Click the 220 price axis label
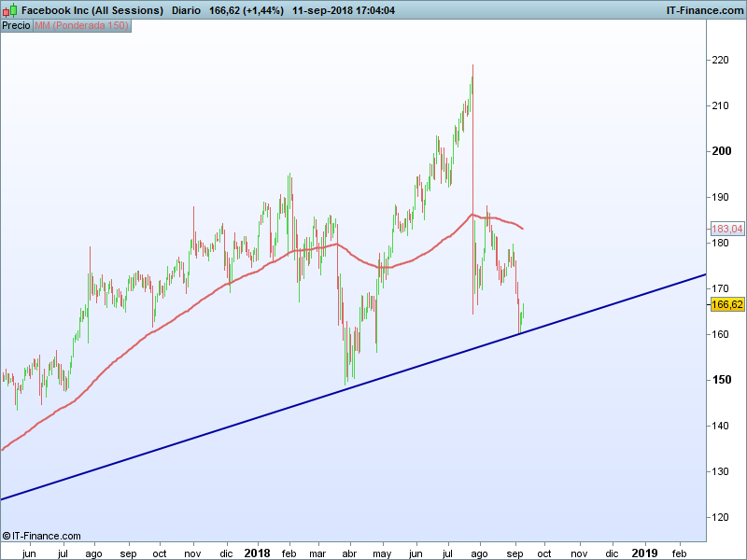The image size is (747, 560). (720, 60)
